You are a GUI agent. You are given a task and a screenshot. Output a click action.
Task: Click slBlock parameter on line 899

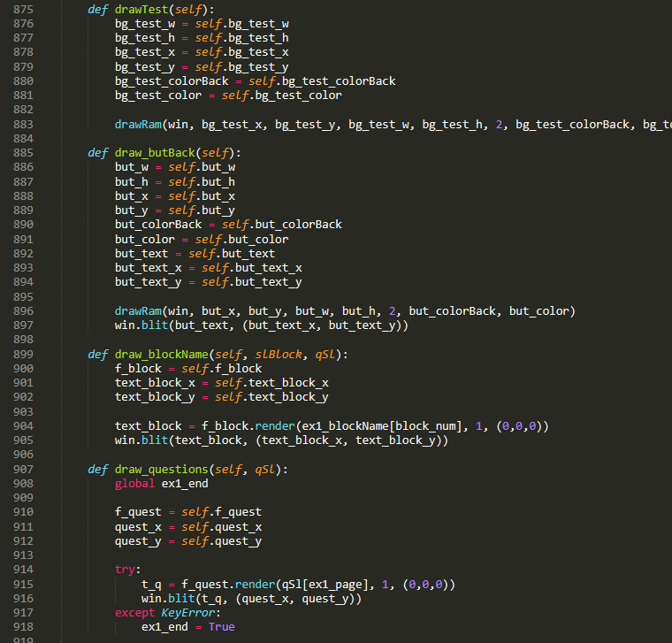[x=279, y=354]
